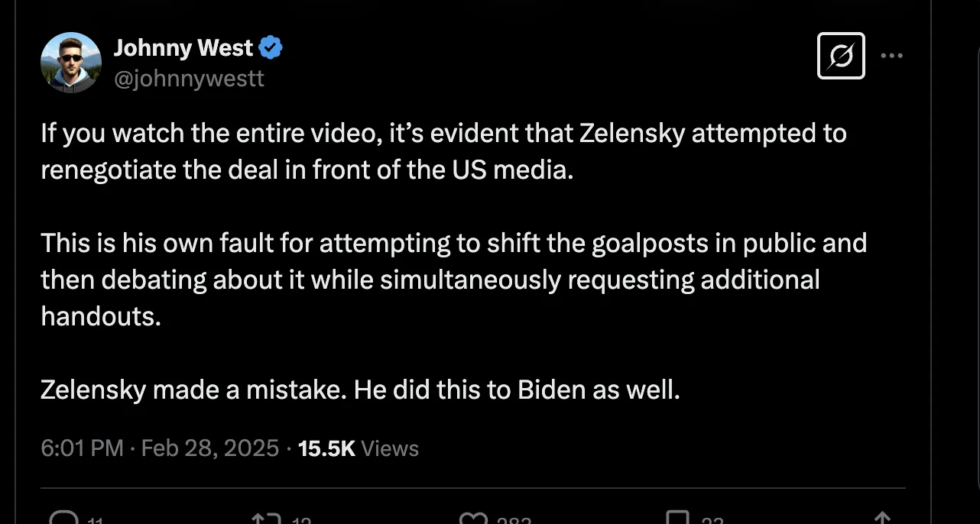Image resolution: width=980 pixels, height=524 pixels.
Task: Open the @johnnywestt handle link
Action: (x=189, y=79)
